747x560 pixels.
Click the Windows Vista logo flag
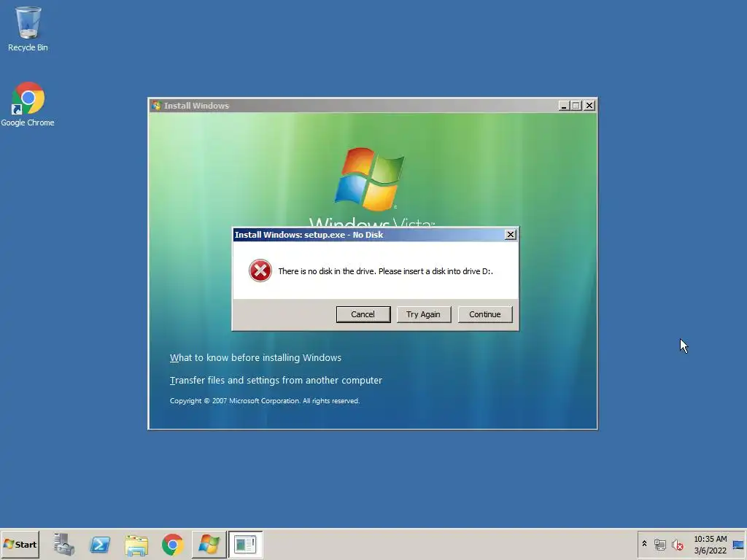[370, 179]
